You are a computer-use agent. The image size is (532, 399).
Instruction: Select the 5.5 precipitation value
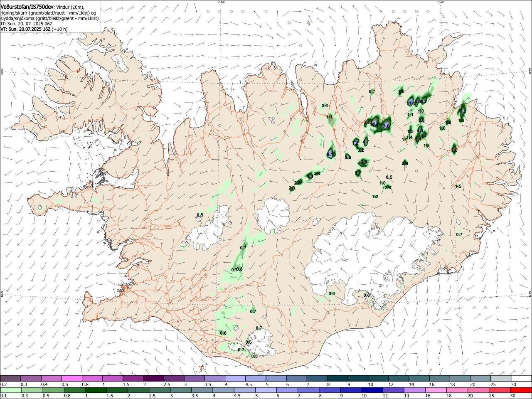348,158
